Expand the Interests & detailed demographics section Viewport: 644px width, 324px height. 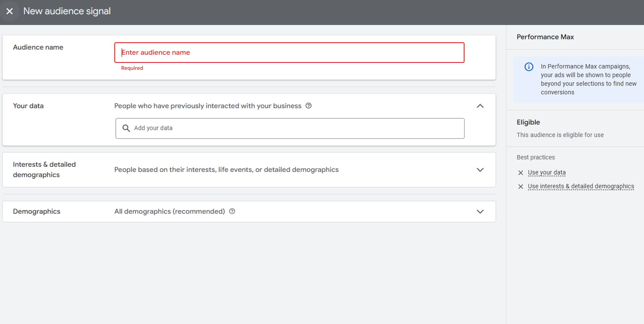click(x=480, y=170)
